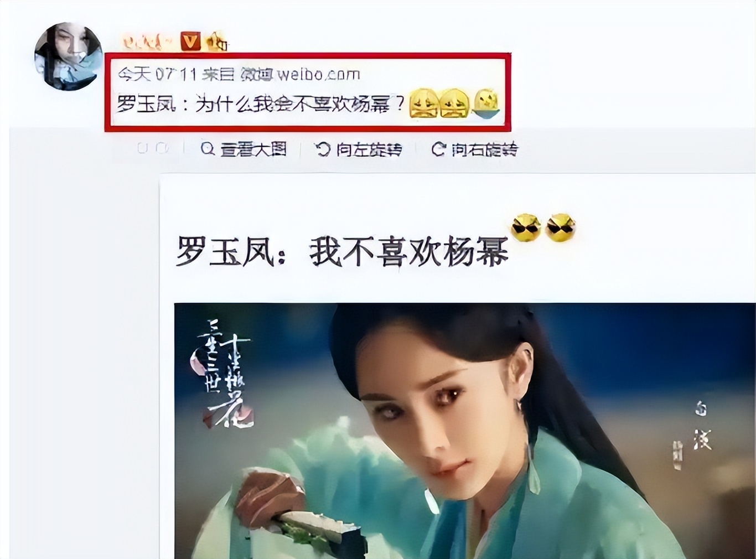Open the poster's profile avatar
Screen dimensions: 756x559
(69, 56)
